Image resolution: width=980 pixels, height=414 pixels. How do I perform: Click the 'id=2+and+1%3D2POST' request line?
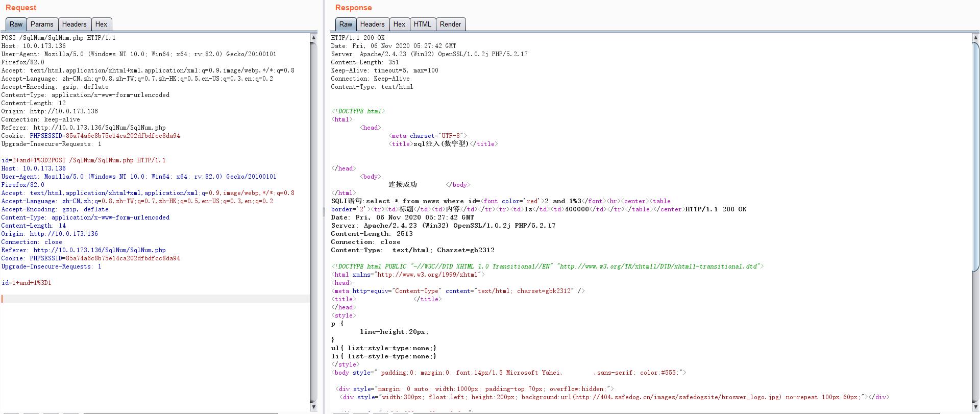(x=84, y=160)
